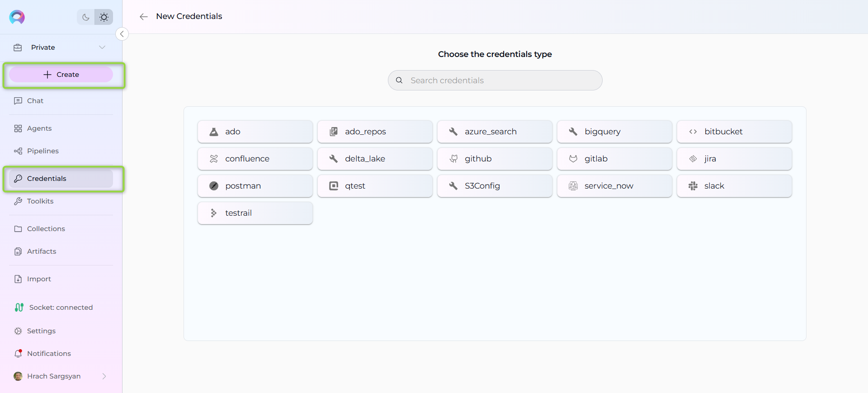Click the Artifacts document icon
Viewport: 868px width, 393px height.
point(18,251)
